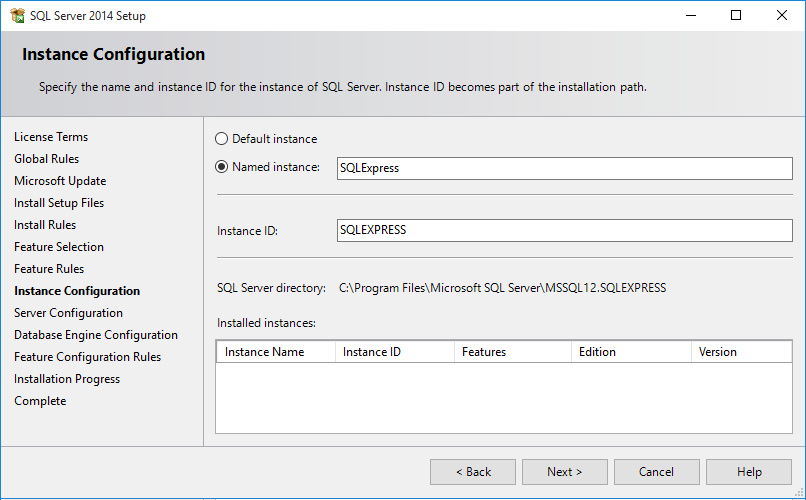Go to License Terms step
The width and height of the screenshot is (806, 500).
pyautogui.click(x=51, y=137)
